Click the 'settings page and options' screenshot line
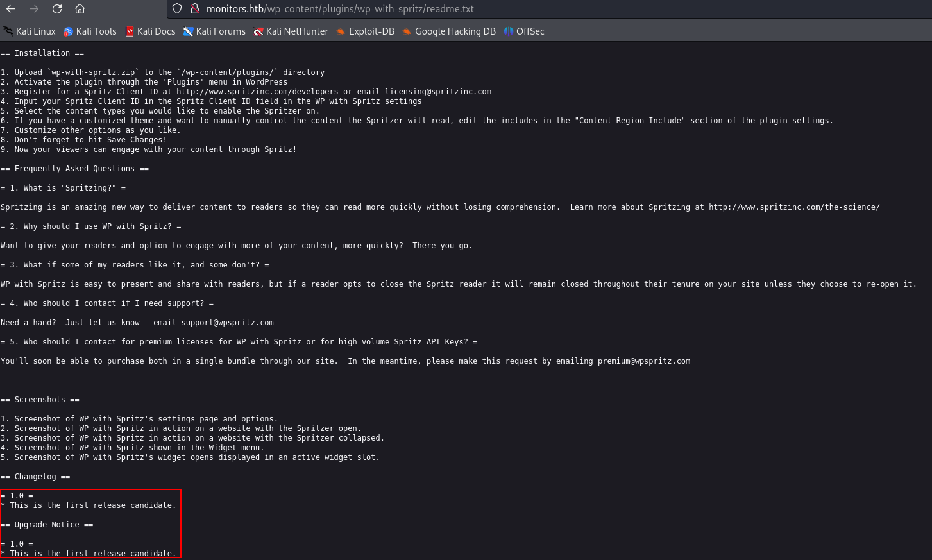Viewport: 932px width, 560px height. (x=139, y=419)
